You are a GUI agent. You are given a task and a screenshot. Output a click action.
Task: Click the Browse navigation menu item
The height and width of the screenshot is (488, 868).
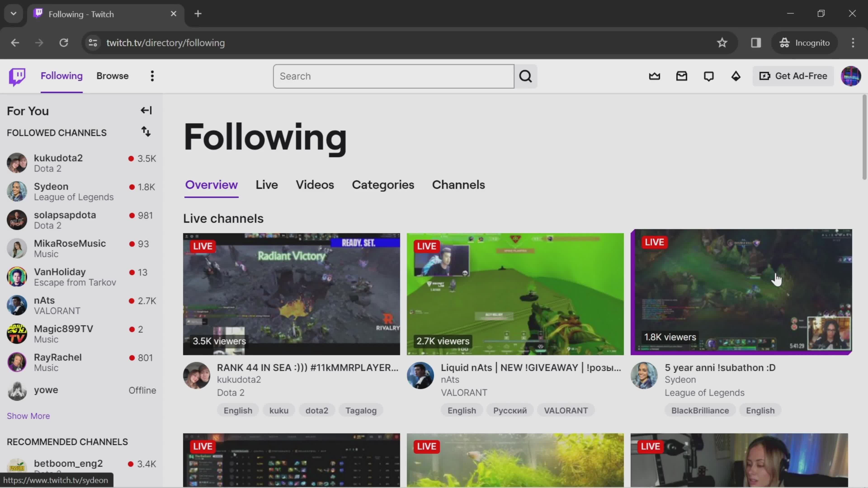coord(113,76)
